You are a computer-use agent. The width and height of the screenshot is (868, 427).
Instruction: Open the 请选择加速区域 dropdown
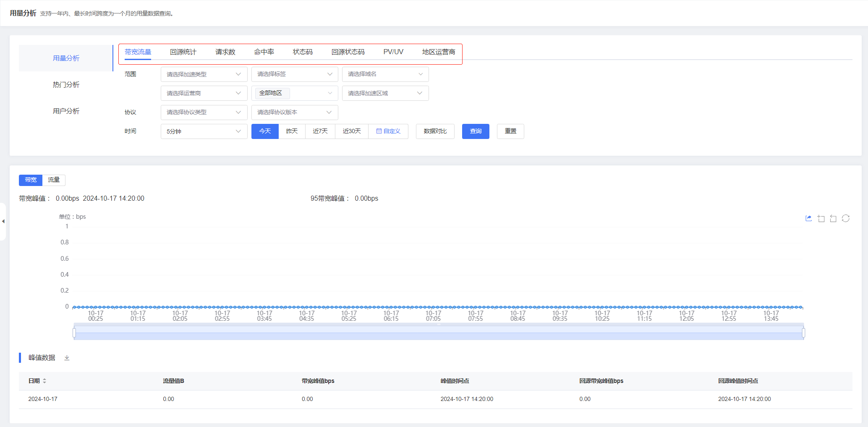(x=385, y=93)
